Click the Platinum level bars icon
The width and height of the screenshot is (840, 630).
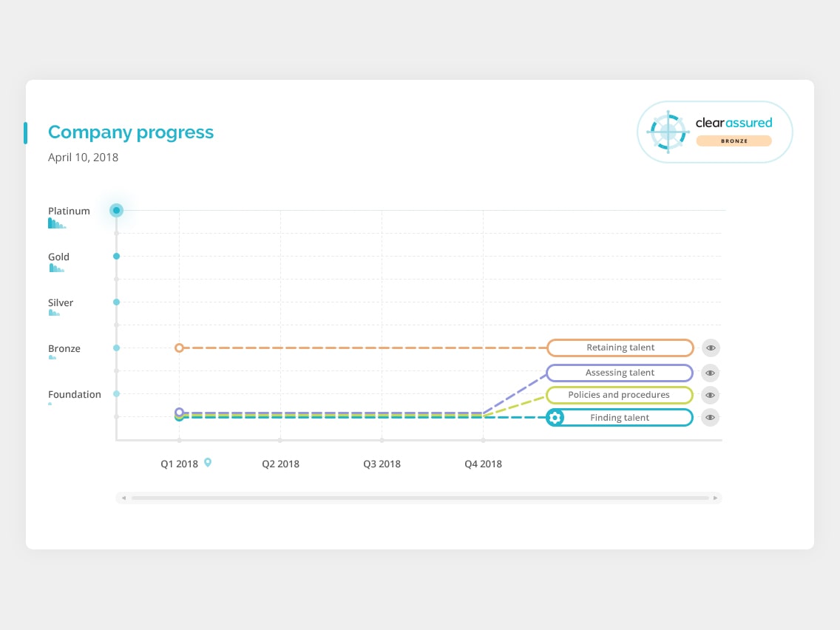coord(56,223)
